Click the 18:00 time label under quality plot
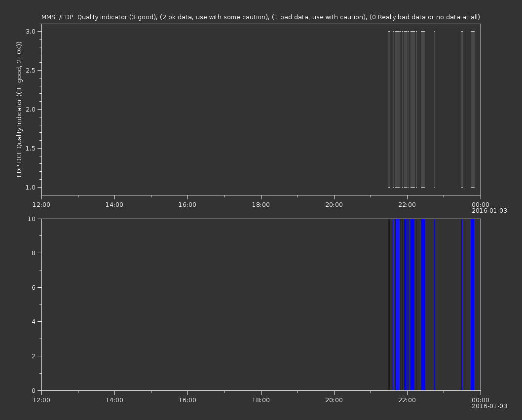The image size is (522, 420). coord(261,204)
